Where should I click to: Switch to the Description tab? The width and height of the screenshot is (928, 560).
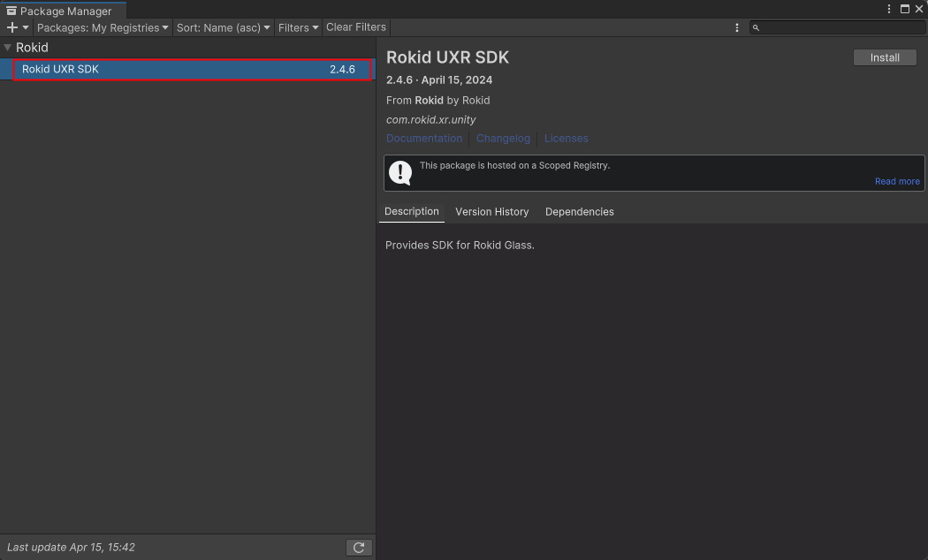point(412,212)
